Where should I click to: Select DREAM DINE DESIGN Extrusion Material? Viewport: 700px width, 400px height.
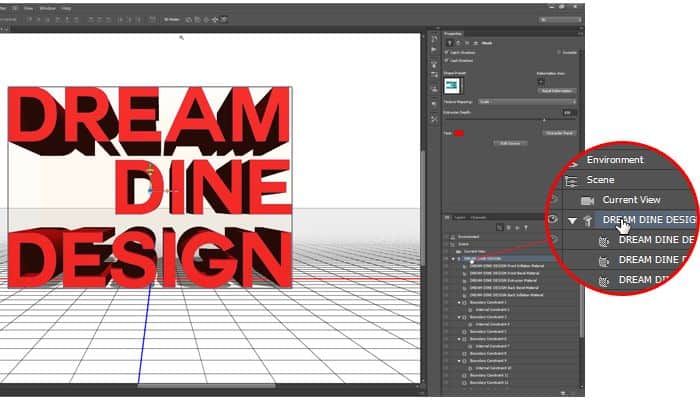503,280
